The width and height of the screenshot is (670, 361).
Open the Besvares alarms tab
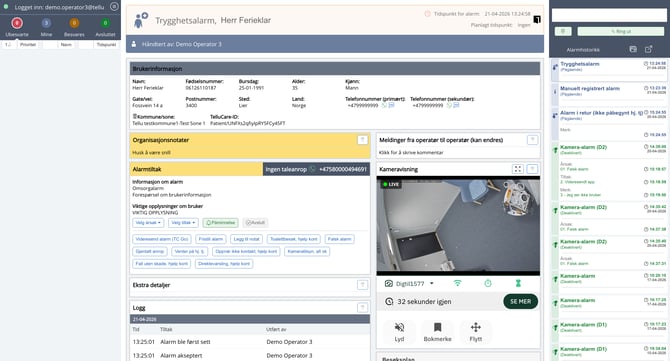[74, 26]
